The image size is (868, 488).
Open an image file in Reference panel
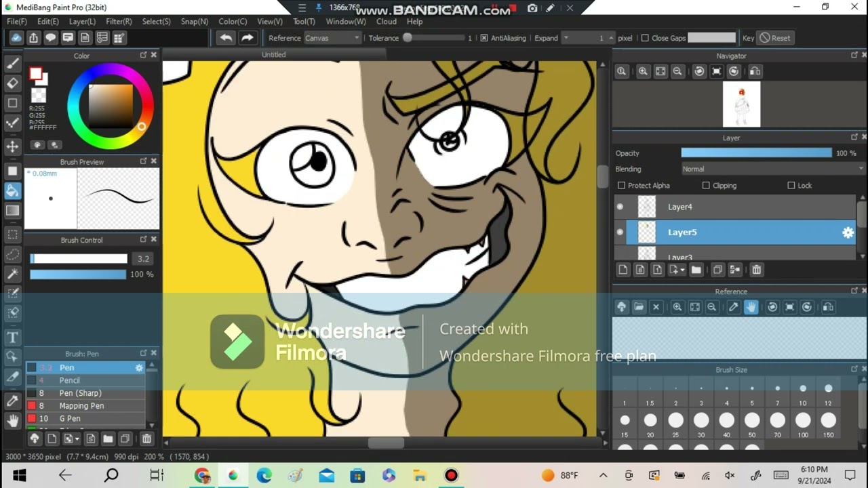click(639, 307)
